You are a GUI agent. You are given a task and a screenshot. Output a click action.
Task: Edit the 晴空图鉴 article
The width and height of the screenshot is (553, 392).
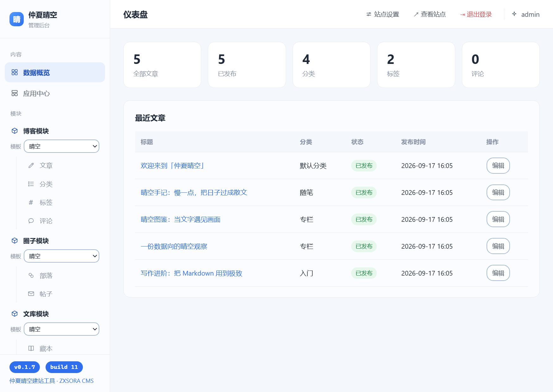[498, 219]
